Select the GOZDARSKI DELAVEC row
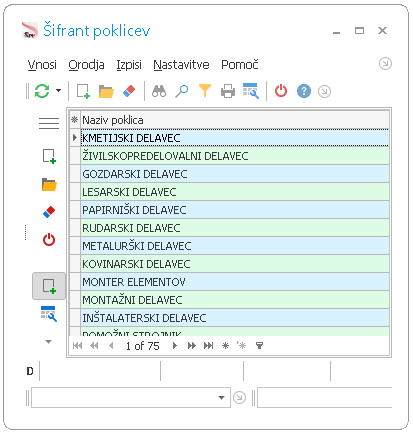Image resolution: width=413 pixels, height=436 pixels. [x=235, y=174]
